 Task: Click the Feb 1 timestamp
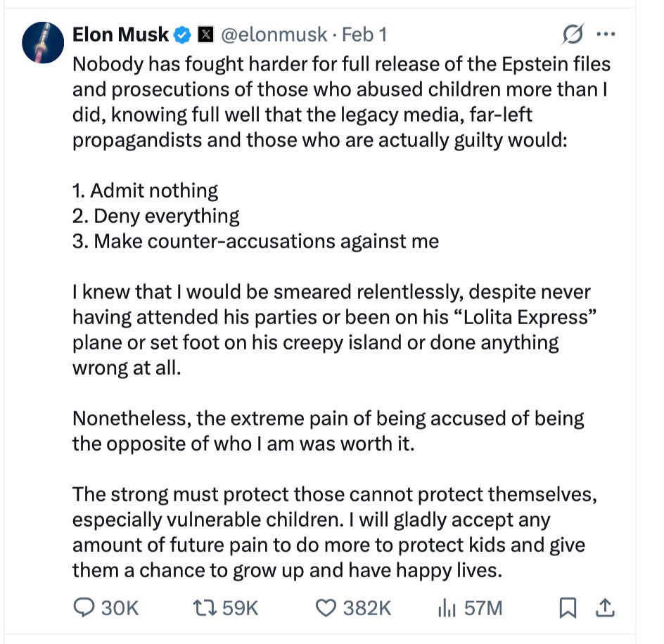(364, 34)
